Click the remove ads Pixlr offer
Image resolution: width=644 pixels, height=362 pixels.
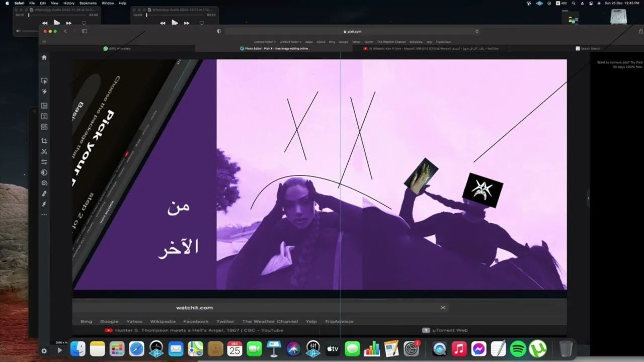[620, 64]
